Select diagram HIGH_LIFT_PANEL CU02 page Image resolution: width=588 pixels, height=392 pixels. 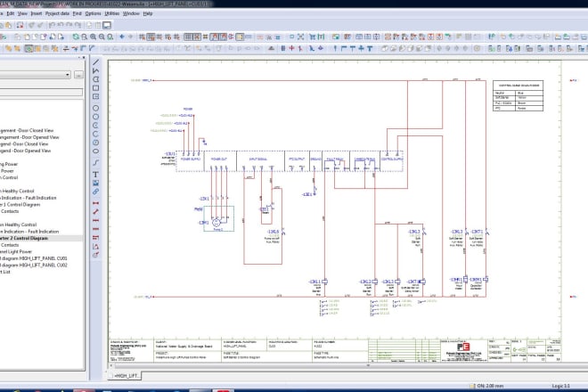[x=34, y=265]
